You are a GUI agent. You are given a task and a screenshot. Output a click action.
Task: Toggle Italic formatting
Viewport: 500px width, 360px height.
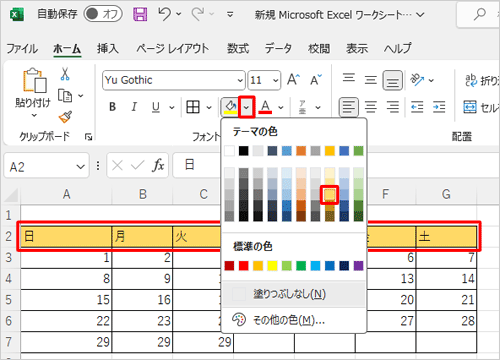coord(134,107)
